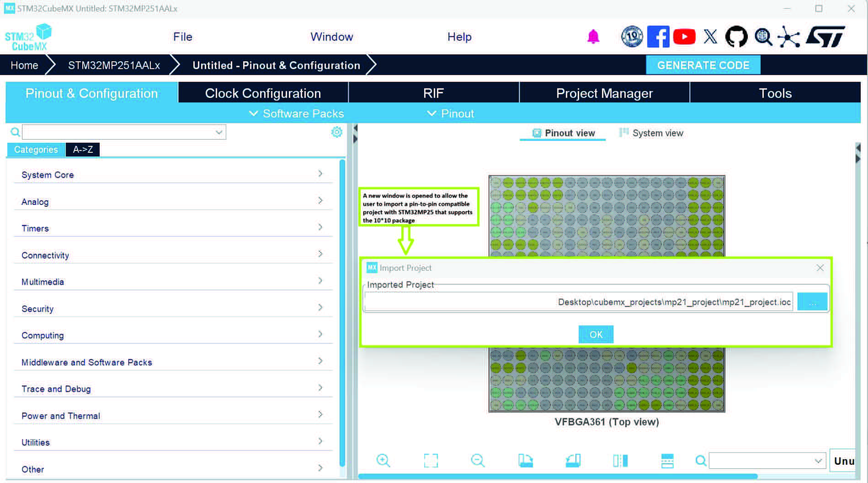Expand the Multimedia category
Image resolution: width=868 pixels, height=483 pixels.
coord(173,281)
